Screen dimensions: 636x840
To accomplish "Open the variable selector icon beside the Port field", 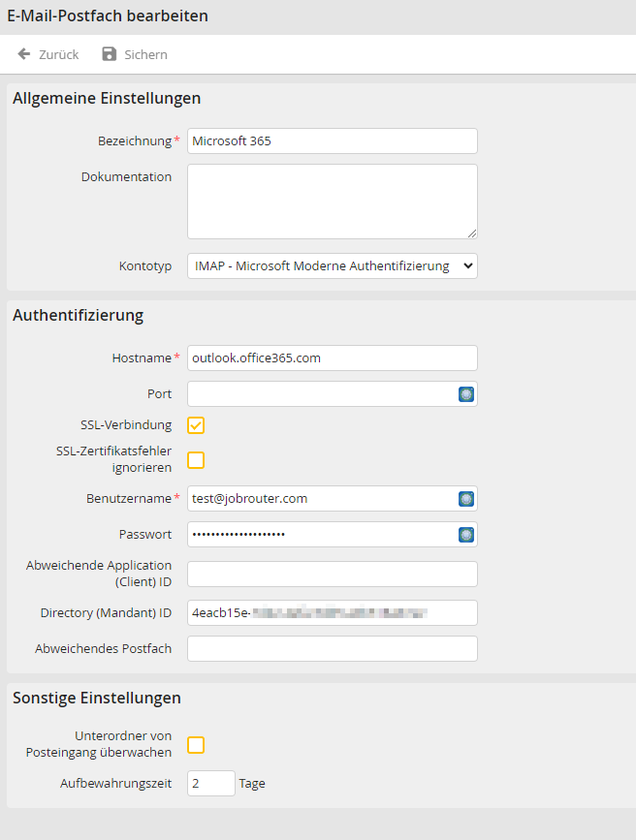I will click(465, 393).
